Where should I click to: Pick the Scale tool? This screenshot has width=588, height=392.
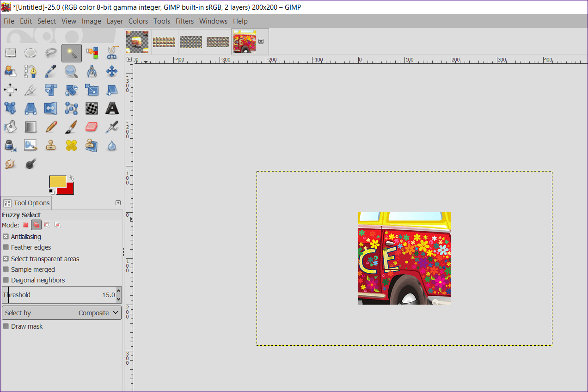[92, 90]
